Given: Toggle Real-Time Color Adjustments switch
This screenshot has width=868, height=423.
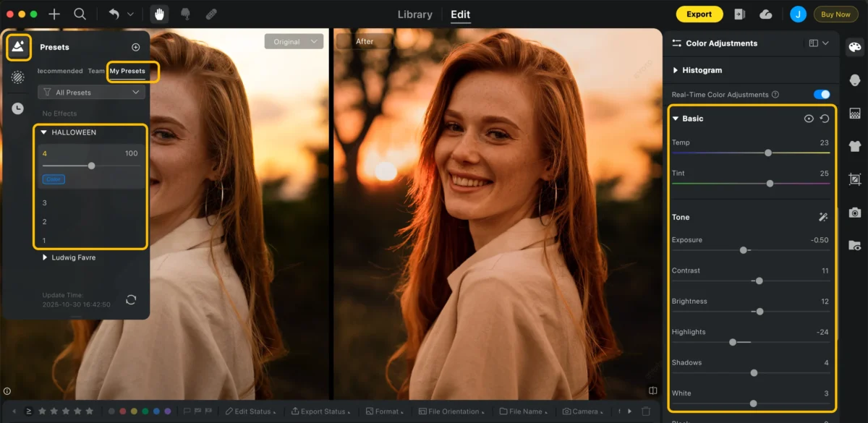Looking at the screenshot, I should click(x=822, y=94).
